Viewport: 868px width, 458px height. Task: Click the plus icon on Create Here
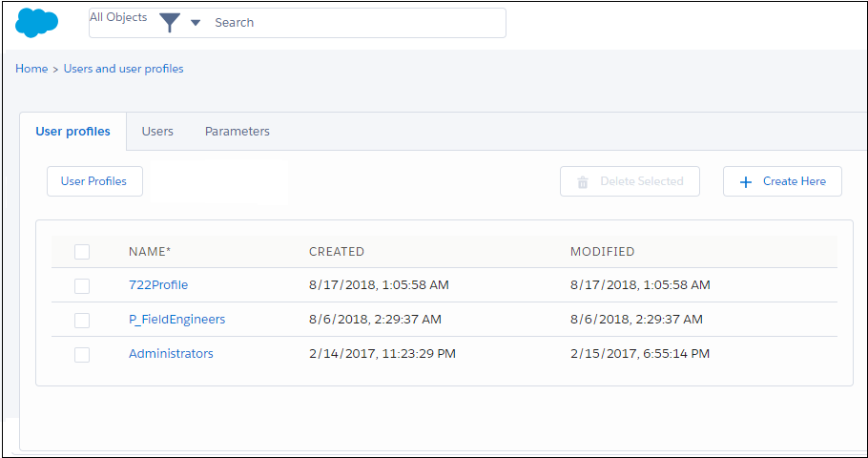click(746, 182)
